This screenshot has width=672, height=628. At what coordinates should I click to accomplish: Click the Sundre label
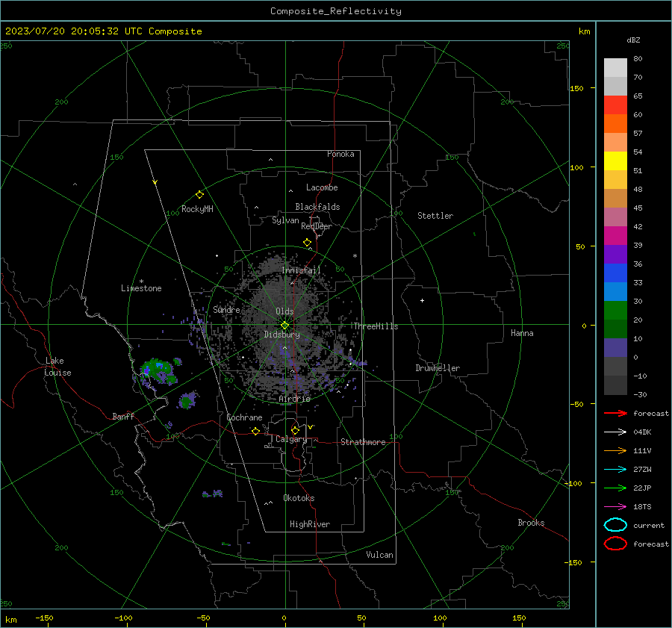(226, 309)
